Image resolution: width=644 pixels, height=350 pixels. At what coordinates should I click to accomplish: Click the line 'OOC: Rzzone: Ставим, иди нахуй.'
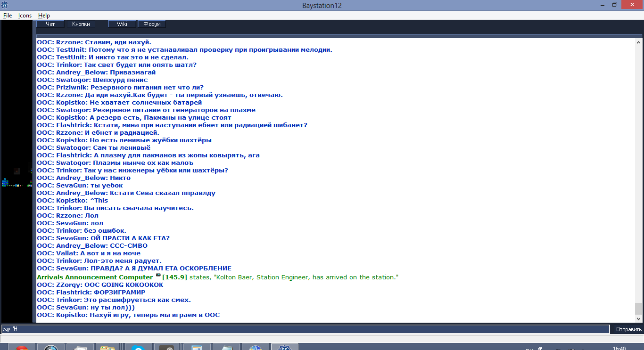point(94,42)
